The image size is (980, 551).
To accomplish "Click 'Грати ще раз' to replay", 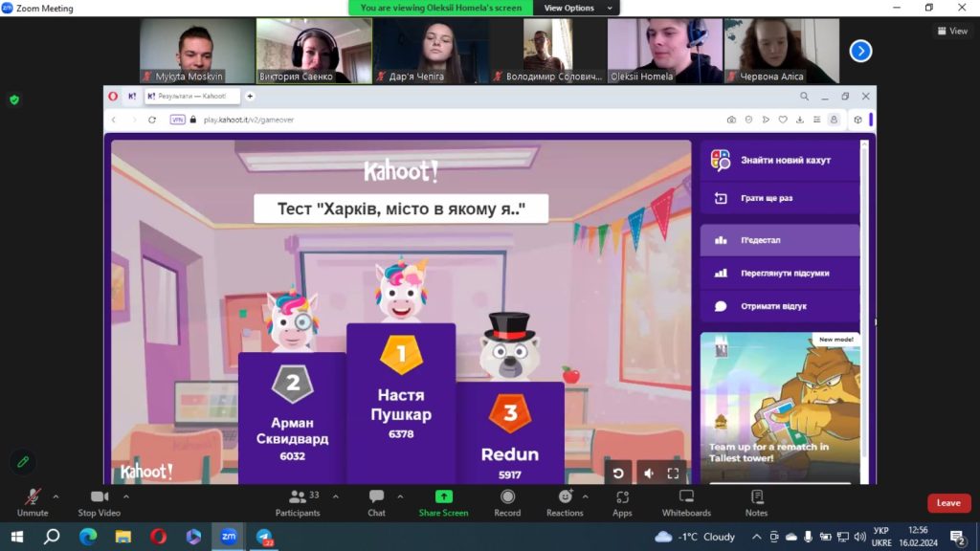I will (x=780, y=198).
